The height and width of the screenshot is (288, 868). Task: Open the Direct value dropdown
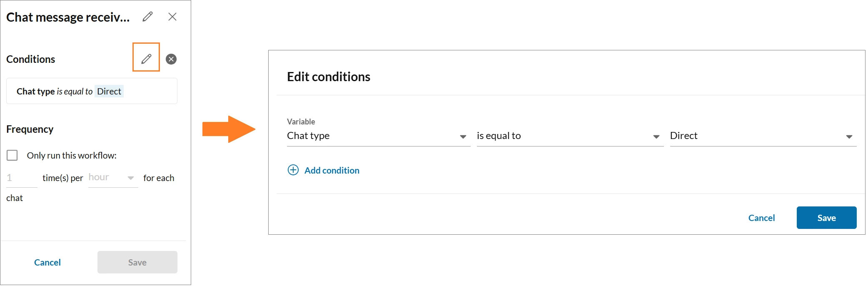pos(763,136)
